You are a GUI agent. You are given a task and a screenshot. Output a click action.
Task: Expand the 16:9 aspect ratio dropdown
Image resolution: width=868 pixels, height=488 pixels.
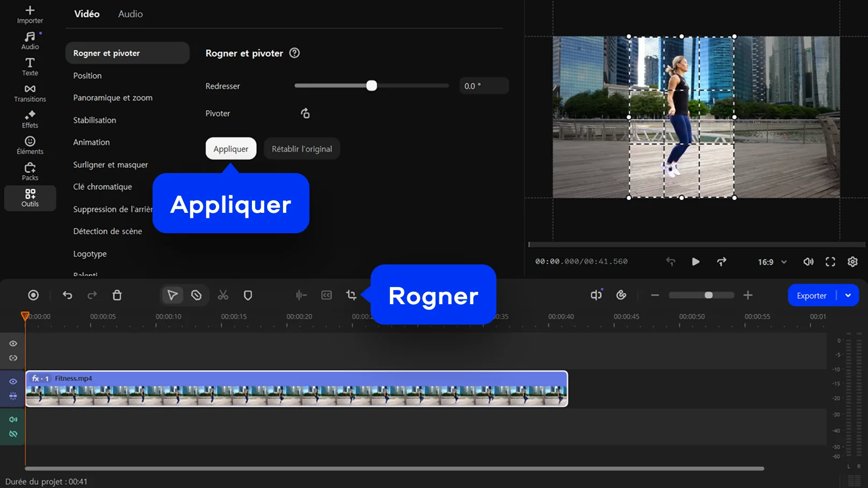[x=772, y=262]
